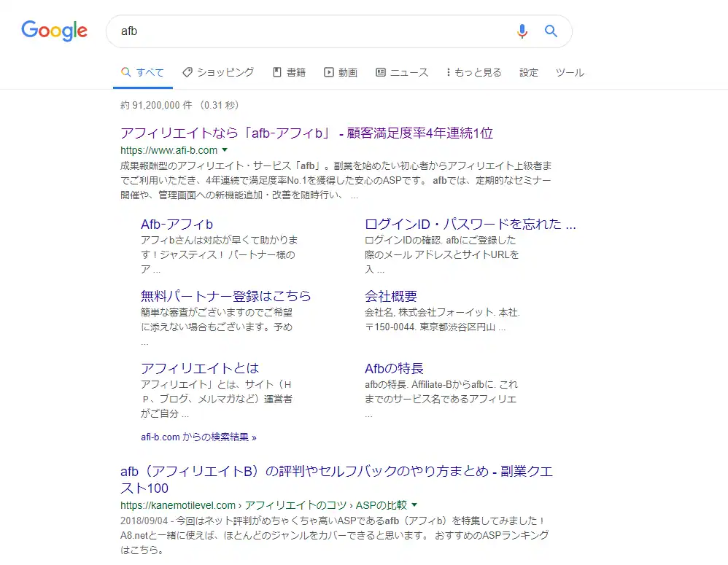Image resolution: width=728 pixels, height=565 pixels.
Task: Expand the arrow next to https://www.afi-b.com
Action: [x=225, y=150]
